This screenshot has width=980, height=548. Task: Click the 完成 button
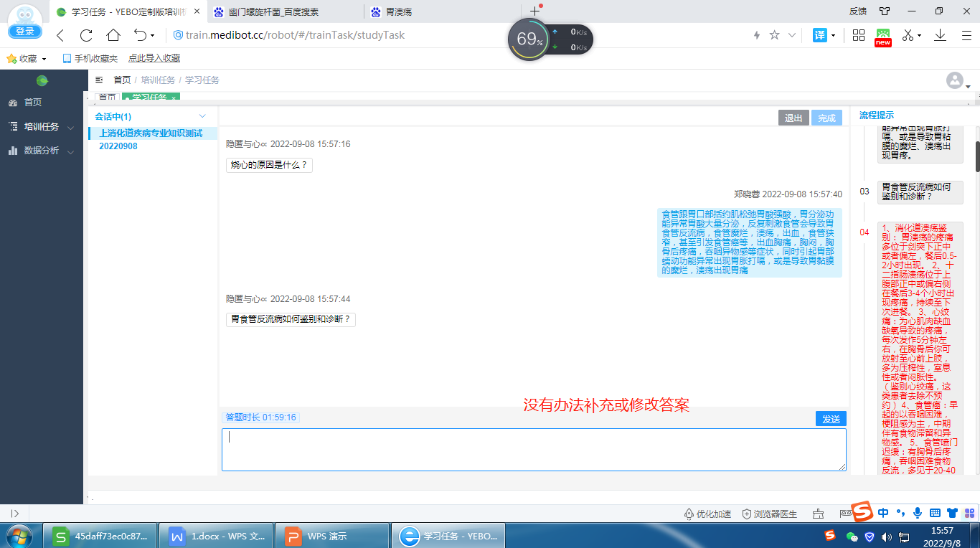point(826,118)
